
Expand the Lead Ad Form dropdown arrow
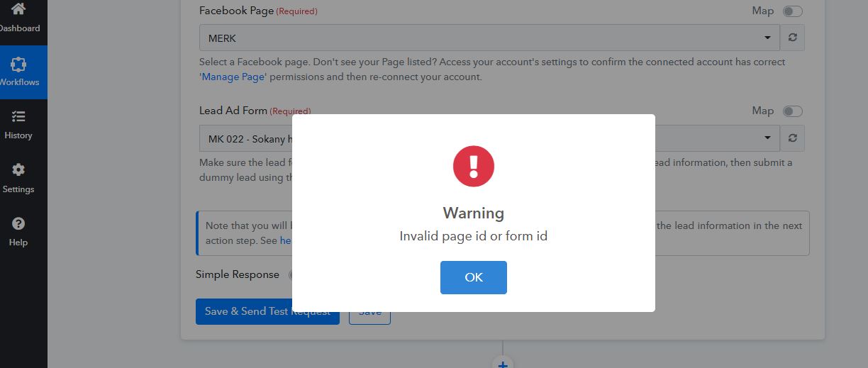[768, 138]
